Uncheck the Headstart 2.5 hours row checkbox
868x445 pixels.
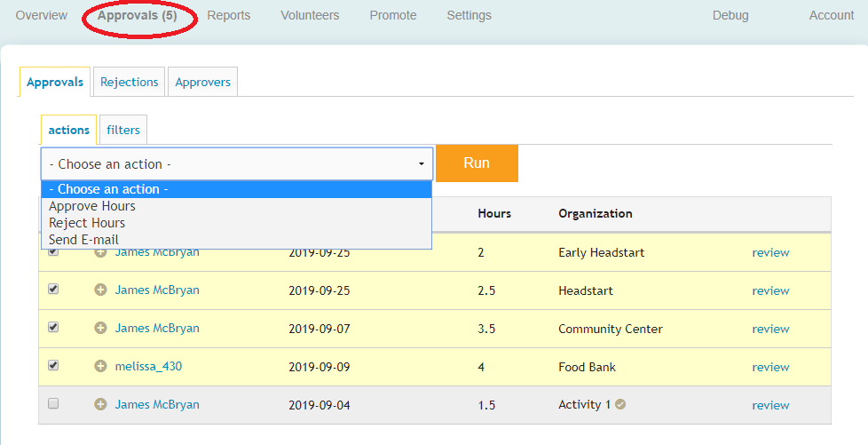tap(53, 289)
